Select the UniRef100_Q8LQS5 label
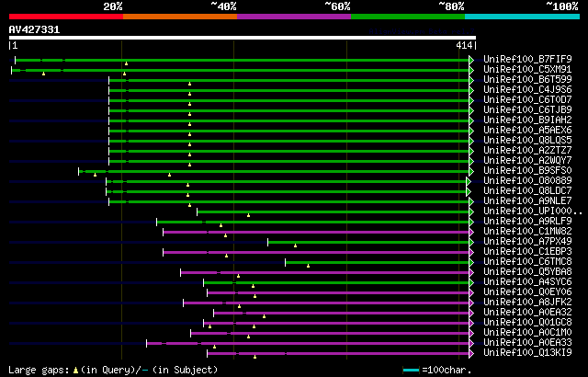588x377 pixels. (527, 141)
